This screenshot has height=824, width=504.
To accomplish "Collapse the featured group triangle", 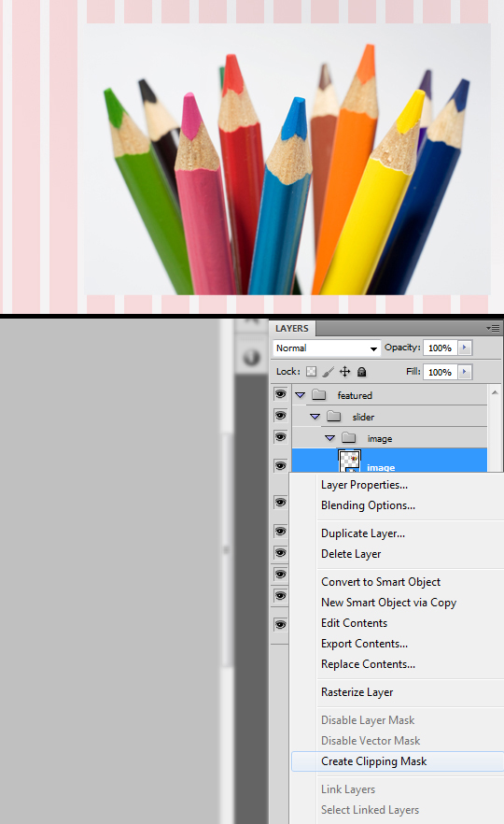I will pyautogui.click(x=301, y=395).
